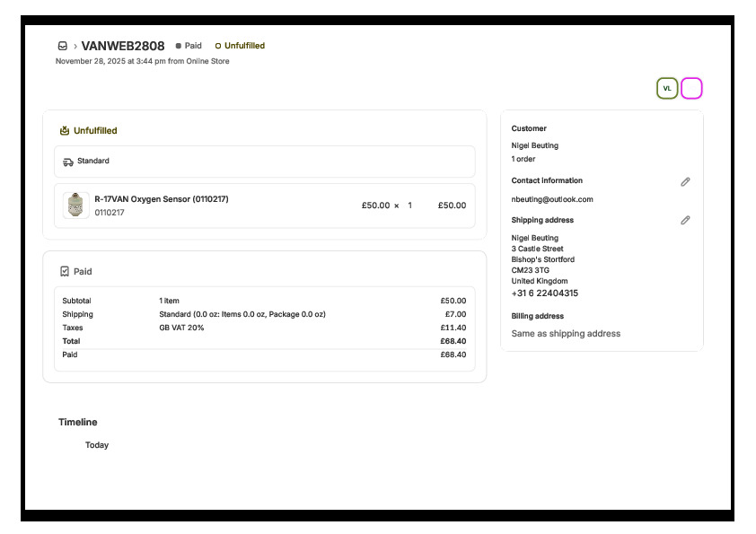The width and height of the screenshot is (756, 534).
Task: Open customer Nigel Beuting's profile
Action: pyautogui.click(x=534, y=145)
